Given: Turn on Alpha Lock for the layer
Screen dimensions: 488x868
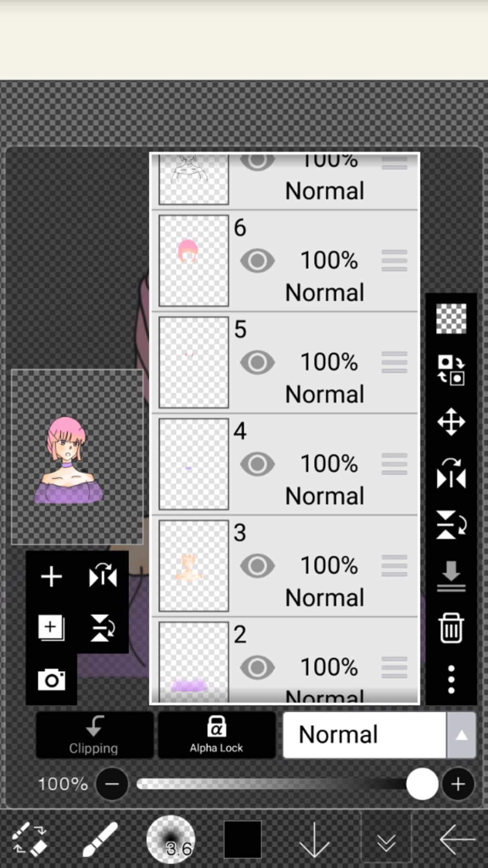Looking at the screenshot, I should [217, 735].
